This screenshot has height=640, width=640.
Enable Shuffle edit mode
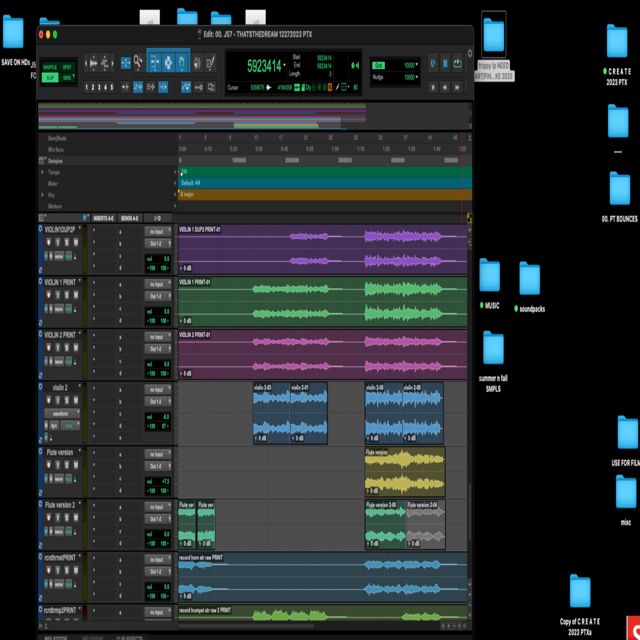(50, 67)
